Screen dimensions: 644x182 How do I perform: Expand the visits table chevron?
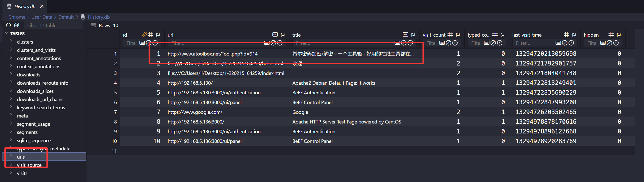pos(11,173)
